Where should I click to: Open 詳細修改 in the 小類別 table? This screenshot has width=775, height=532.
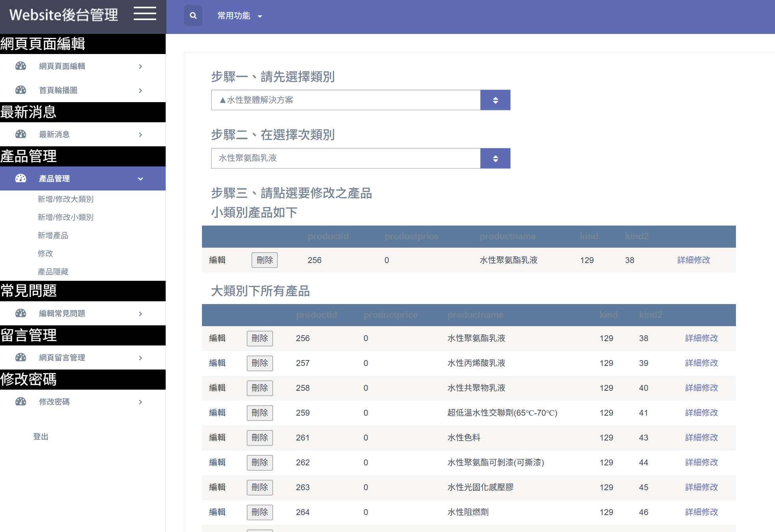tap(694, 260)
